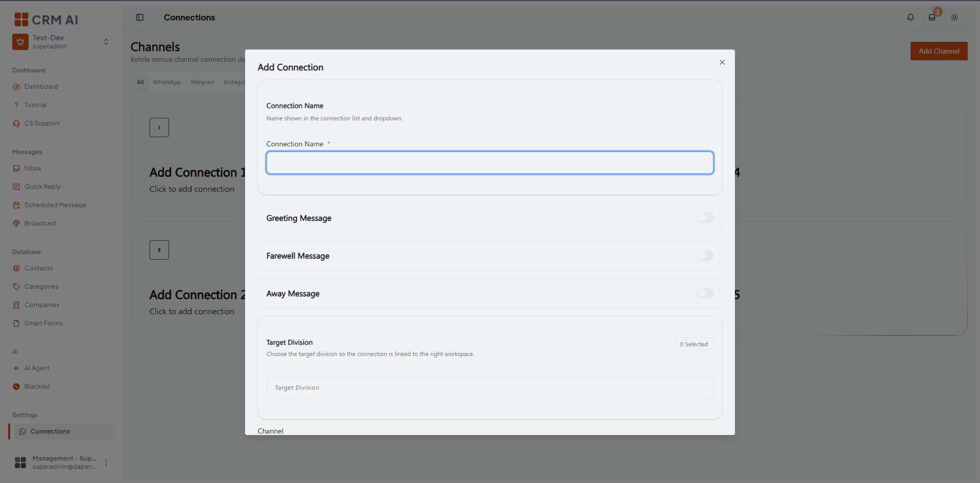Image resolution: width=980 pixels, height=483 pixels.
Task: Click the Dashboard sidebar icon
Action: tap(16, 87)
